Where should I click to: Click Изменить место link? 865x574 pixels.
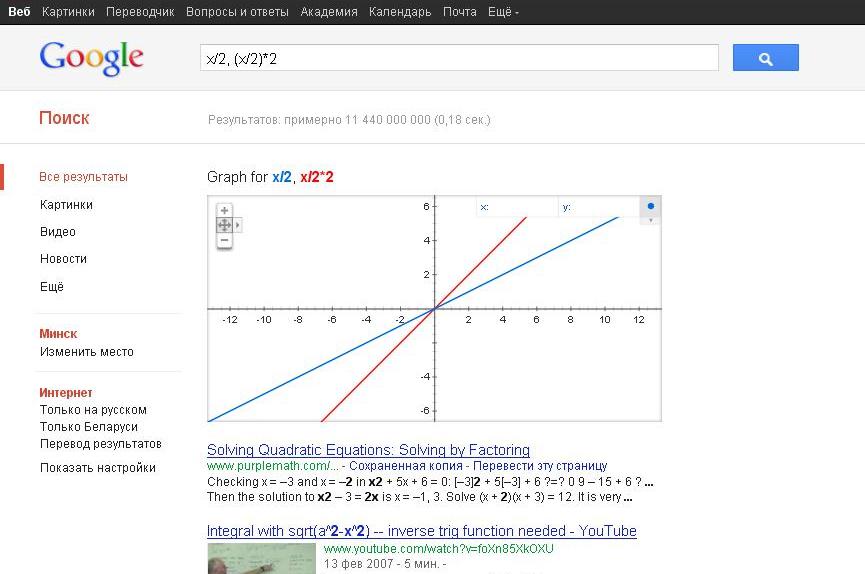point(87,352)
